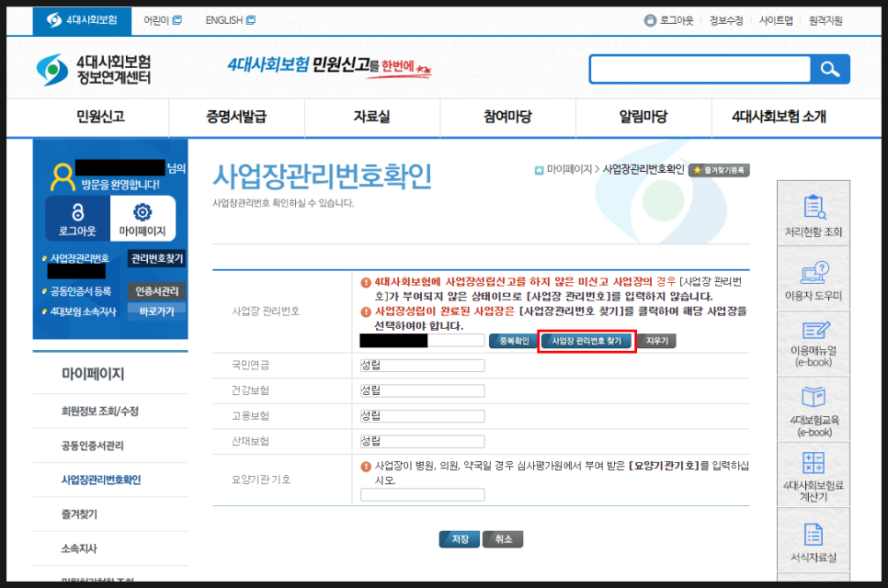The image size is (888, 588).
Task: Click the 관리번호찾기 sidebar button
Action: (157, 259)
